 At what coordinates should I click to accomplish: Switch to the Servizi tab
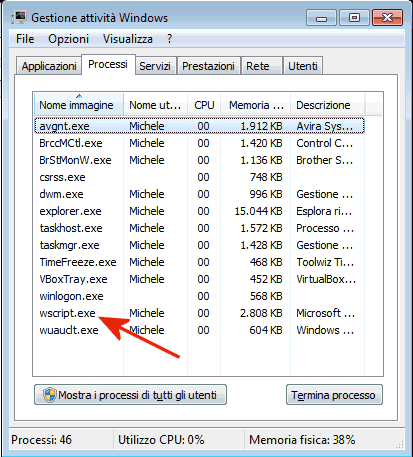coord(155,66)
